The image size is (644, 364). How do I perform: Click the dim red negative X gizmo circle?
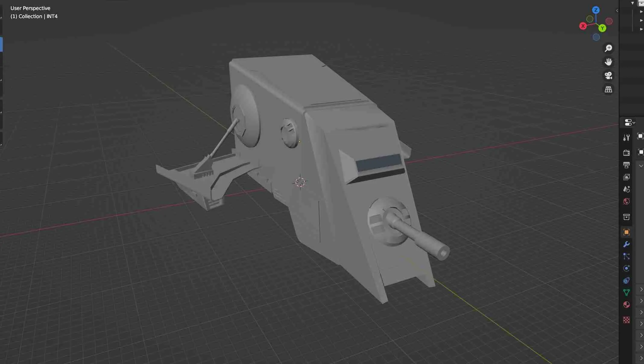pos(609,21)
